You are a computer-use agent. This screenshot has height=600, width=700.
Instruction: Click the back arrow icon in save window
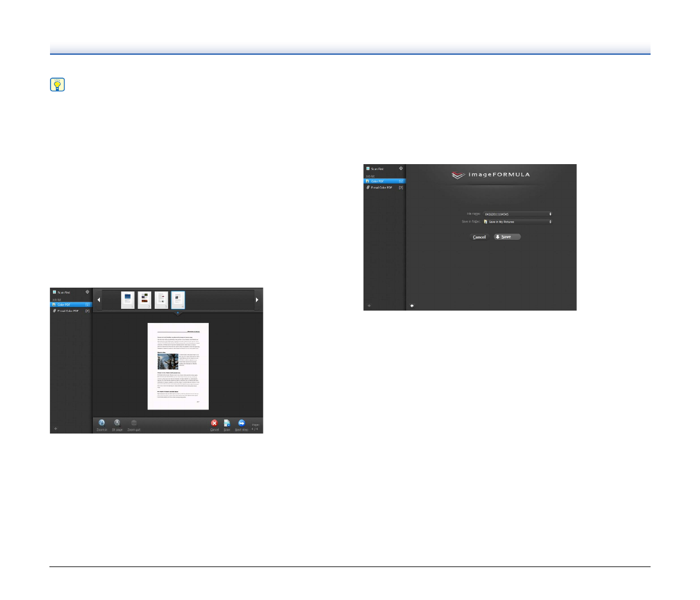tap(412, 305)
